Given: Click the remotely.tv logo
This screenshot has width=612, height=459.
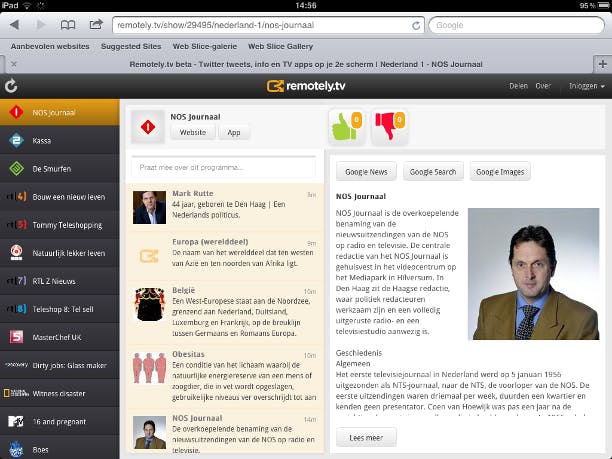Looking at the screenshot, I should pos(306,86).
